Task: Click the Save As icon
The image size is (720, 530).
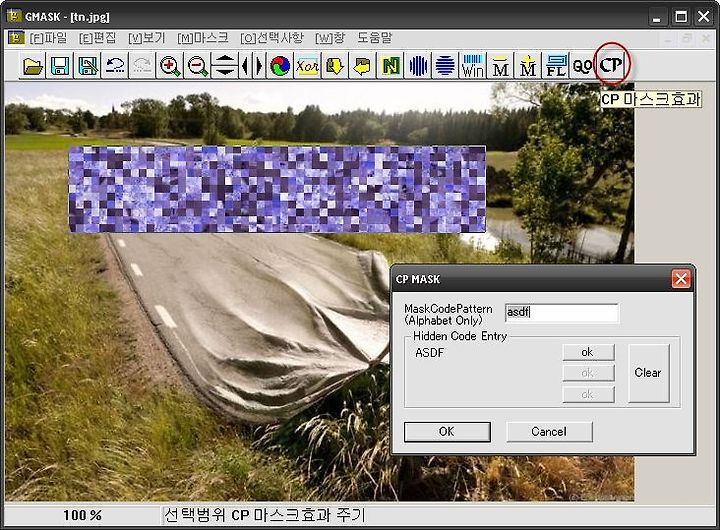Action: tap(87, 66)
